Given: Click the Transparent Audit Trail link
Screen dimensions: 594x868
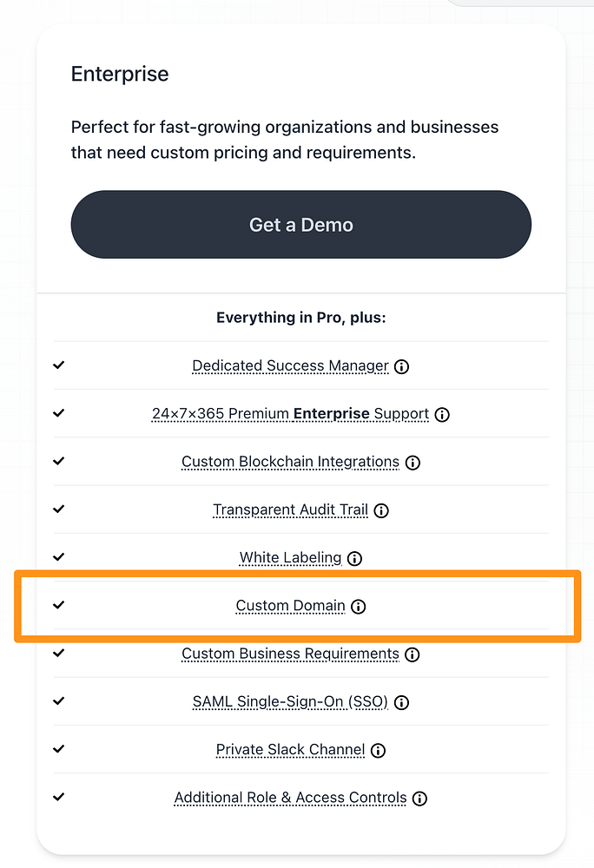Looking at the screenshot, I should coord(290,510).
